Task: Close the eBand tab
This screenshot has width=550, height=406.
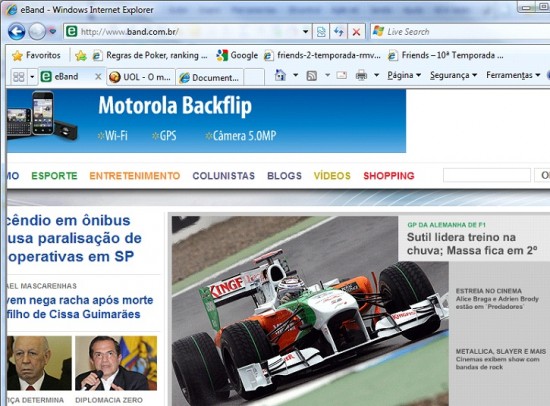Action: coord(99,76)
